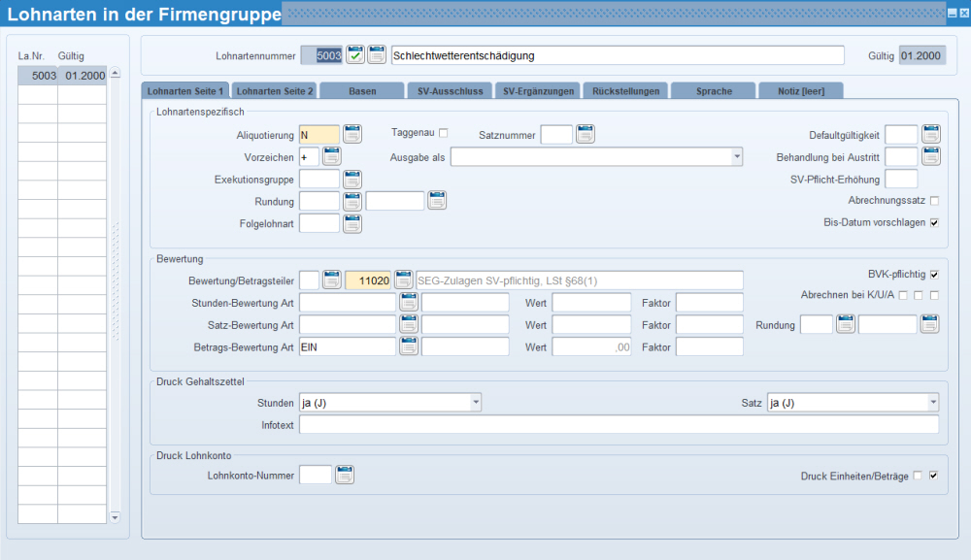Click the Stunden-Bewertung Art input field

click(348, 303)
